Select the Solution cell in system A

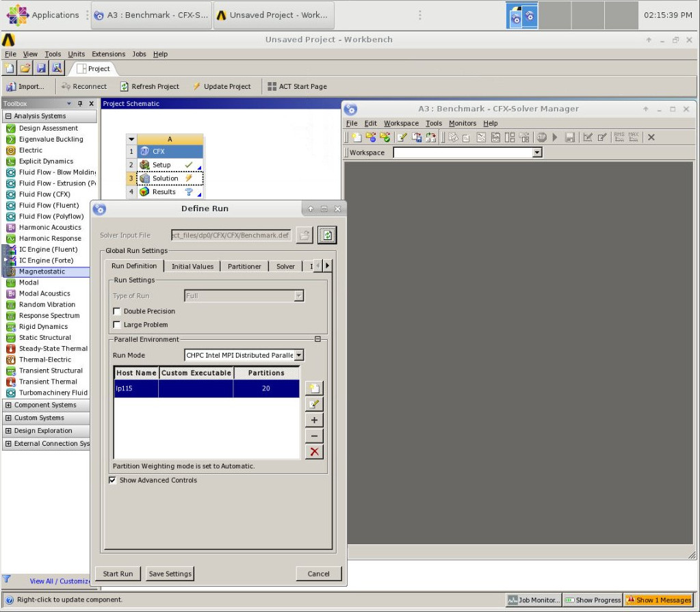[x=170, y=178]
